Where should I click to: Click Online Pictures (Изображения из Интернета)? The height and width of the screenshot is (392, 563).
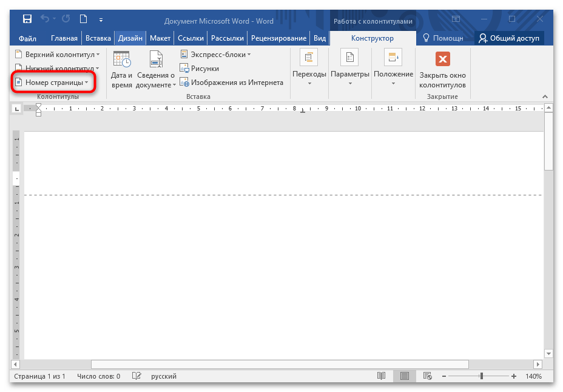point(231,83)
